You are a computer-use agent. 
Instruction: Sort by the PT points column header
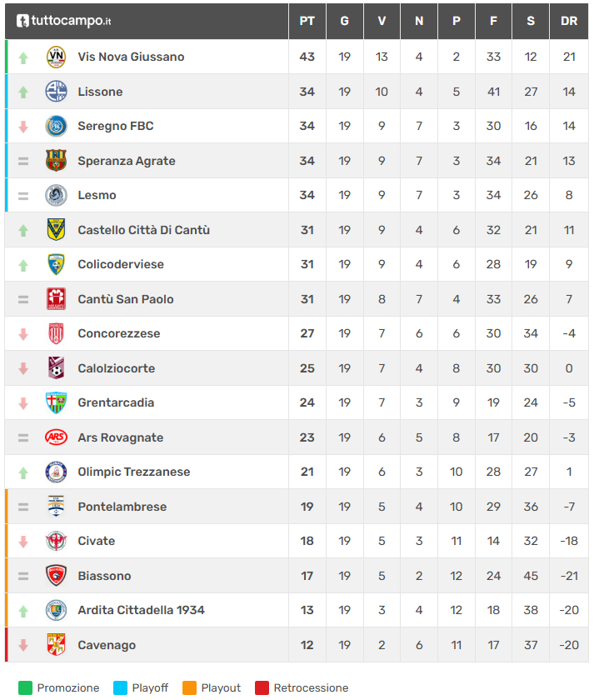pos(307,21)
